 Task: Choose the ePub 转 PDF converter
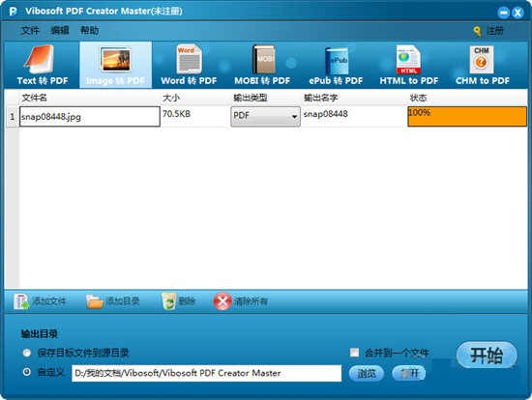point(336,65)
